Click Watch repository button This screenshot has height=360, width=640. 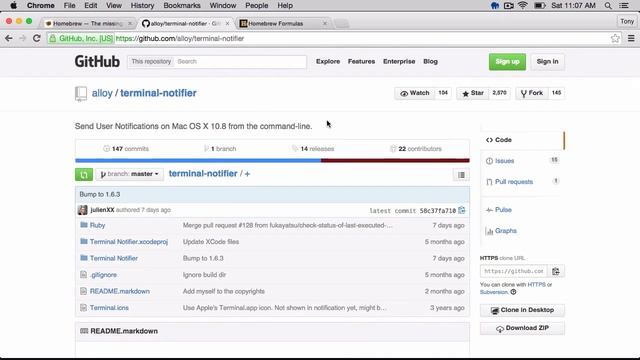(414, 93)
